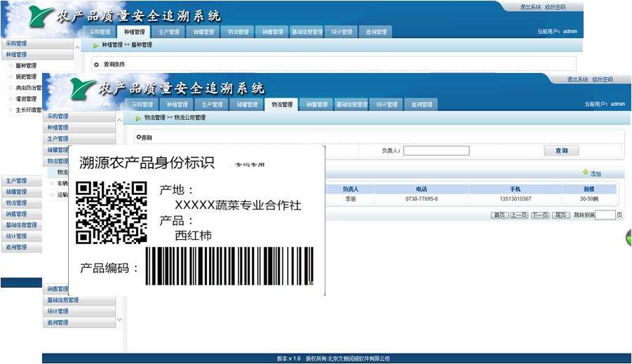This screenshot has height=364, width=632.
Task: Switch to 储藏管理 tab in back window
Action: (203, 32)
